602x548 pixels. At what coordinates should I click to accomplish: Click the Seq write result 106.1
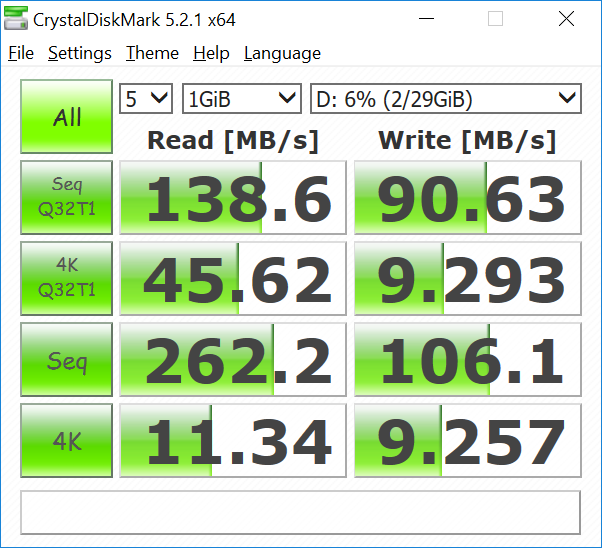tap(468, 359)
